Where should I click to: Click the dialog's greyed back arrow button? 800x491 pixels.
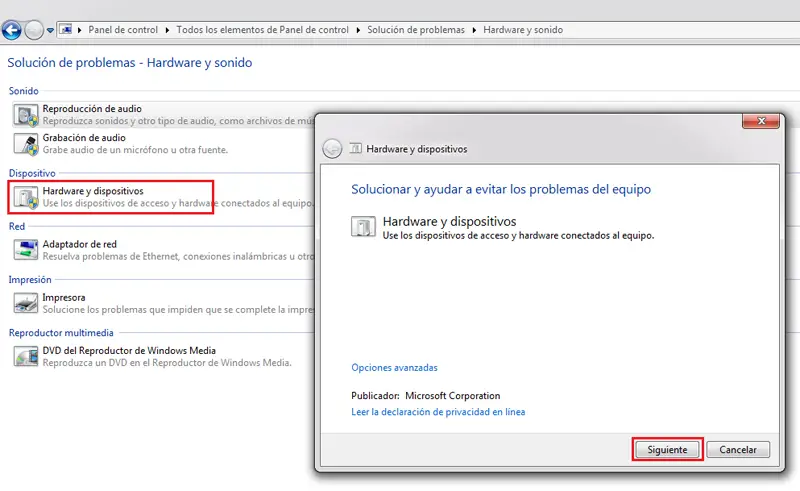[332, 149]
